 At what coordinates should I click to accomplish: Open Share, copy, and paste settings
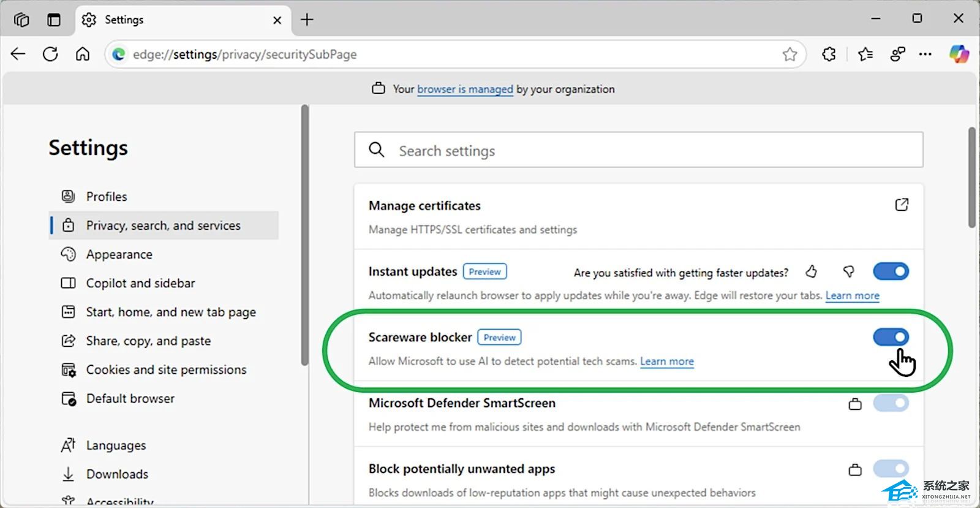click(164, 341)
